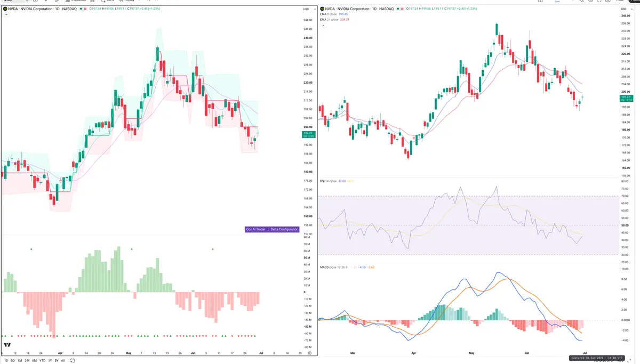Image resolution: width=640 pixels, height=364 pixels.
Task: Select the YTD time range
Action: (x=42, y=360)
